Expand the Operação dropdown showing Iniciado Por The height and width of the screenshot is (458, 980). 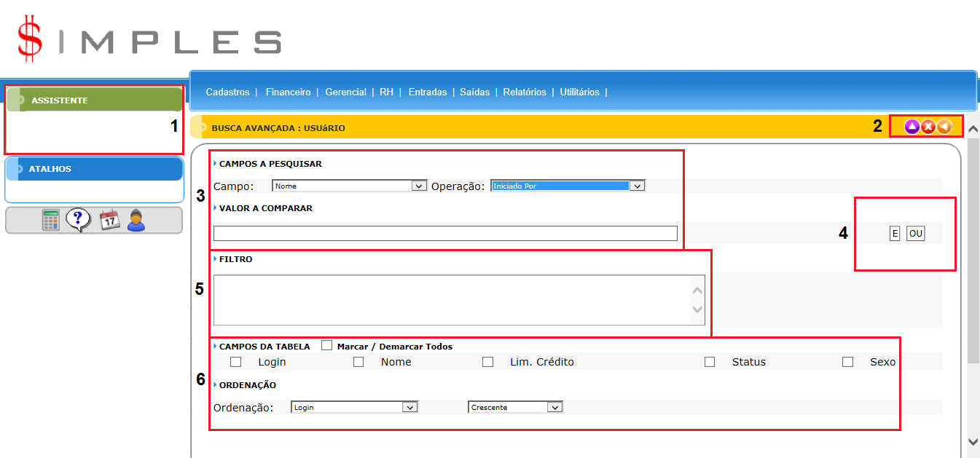pyautogui.click(x=568, y=186)
